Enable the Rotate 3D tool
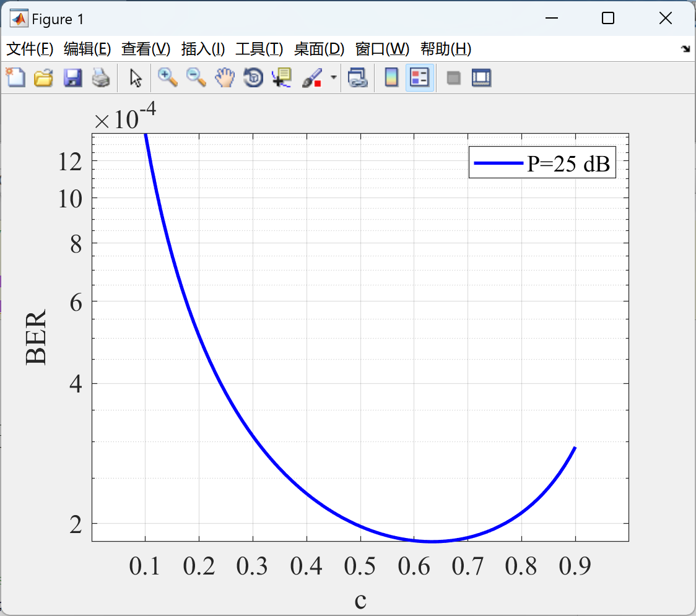The width and height of the screenshot is (696, 616). click(x=253, y=78)
